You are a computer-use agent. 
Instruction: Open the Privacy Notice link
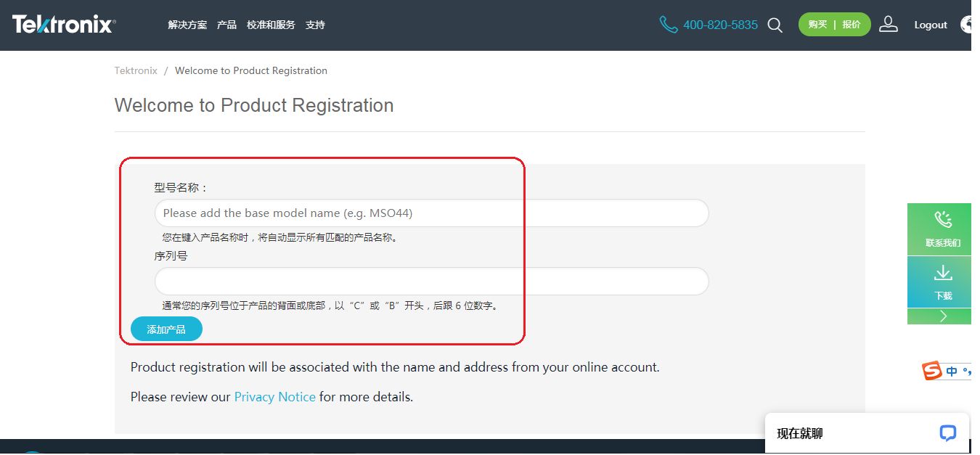click(274, 397)
